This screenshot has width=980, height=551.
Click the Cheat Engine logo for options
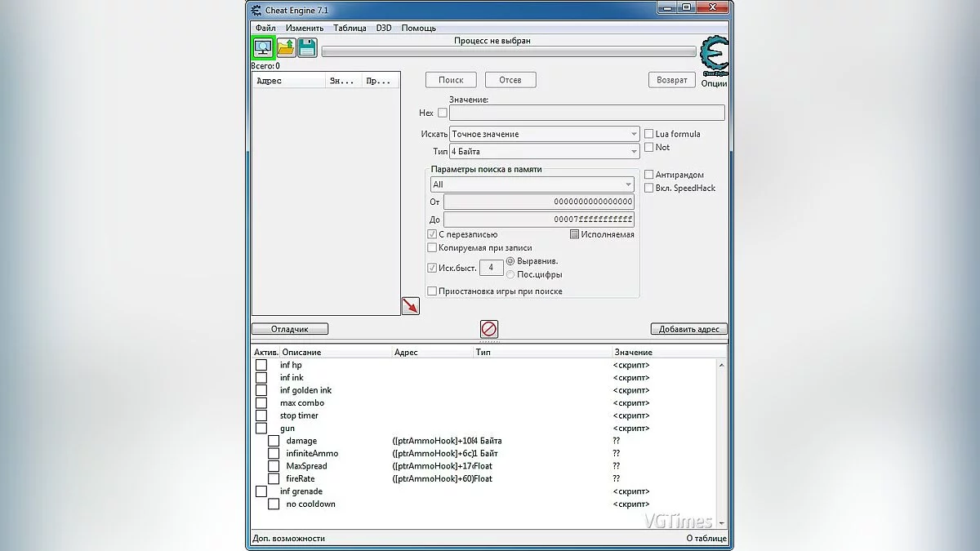click(714, 57)
